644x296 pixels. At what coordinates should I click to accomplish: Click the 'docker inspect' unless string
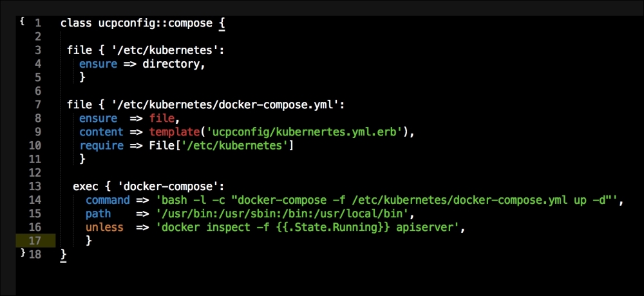[307, 228]
